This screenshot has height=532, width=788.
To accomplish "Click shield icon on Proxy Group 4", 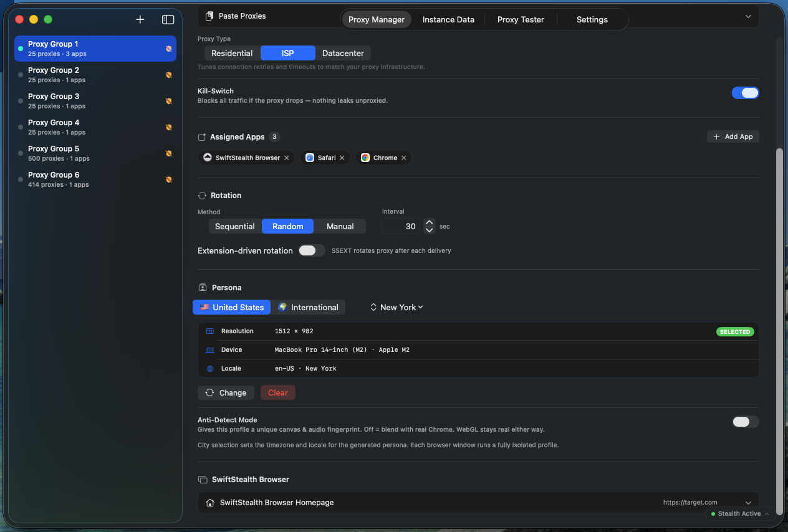I will coord(168,127).
